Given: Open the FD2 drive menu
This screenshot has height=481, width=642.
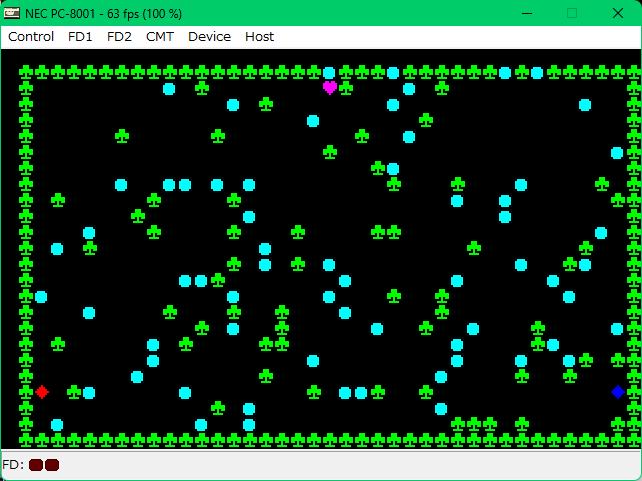Looking at the screenshot, I should click(x=119, y=37).
